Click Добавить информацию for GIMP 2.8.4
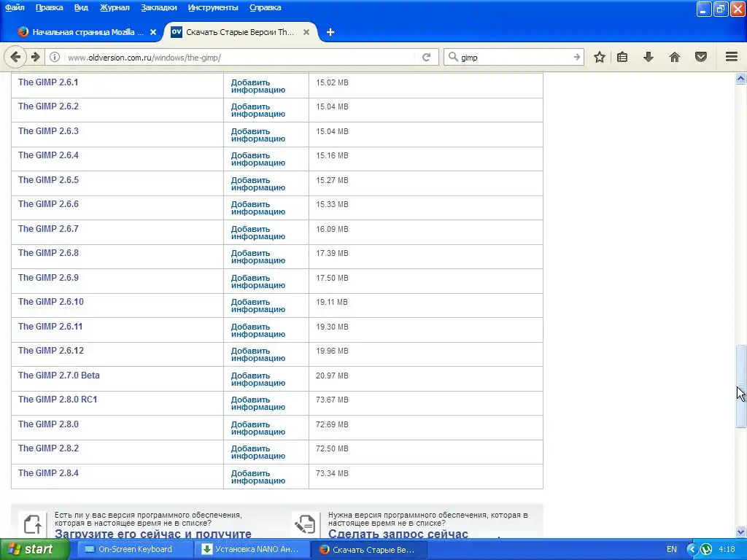Screen dimensions: 747x560 point(258,477)
